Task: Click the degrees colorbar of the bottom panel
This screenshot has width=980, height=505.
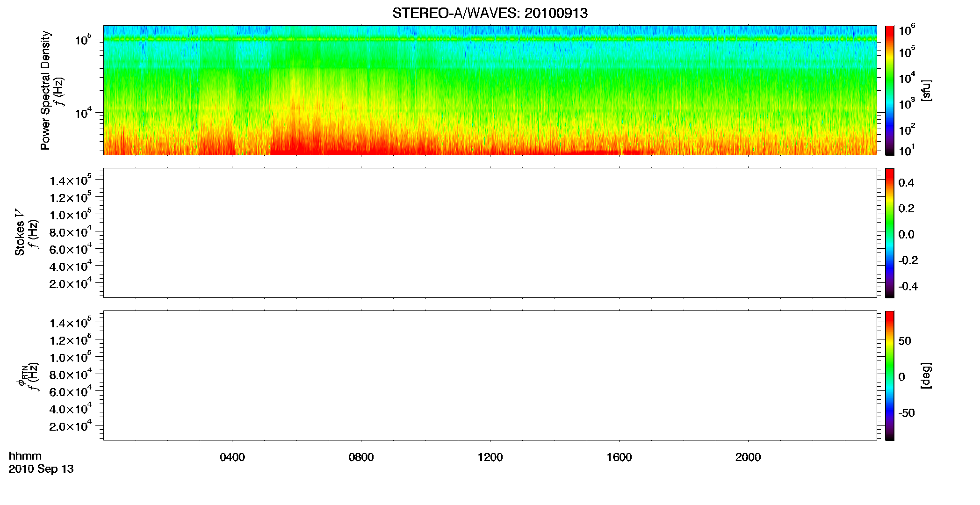Action: click(890, 375)
